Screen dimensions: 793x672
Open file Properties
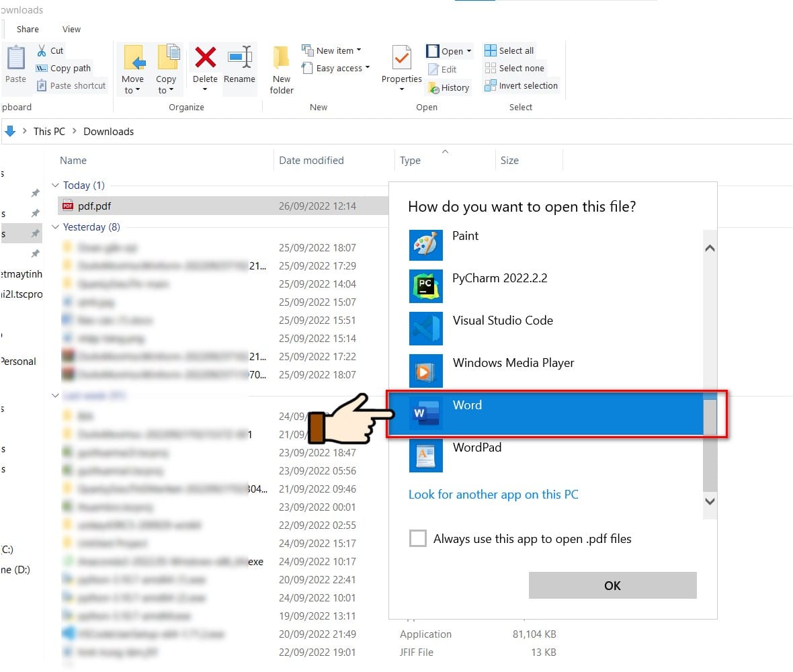[402, 69]
